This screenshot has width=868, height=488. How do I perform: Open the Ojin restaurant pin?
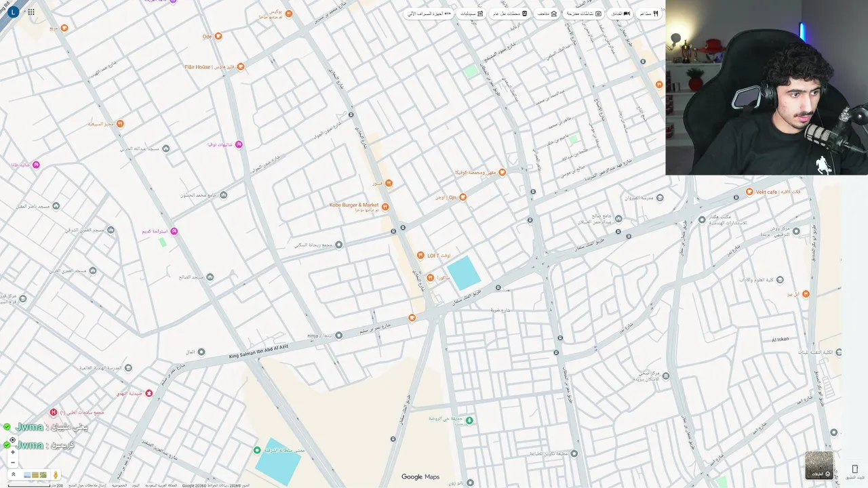(x=462, y=197)
